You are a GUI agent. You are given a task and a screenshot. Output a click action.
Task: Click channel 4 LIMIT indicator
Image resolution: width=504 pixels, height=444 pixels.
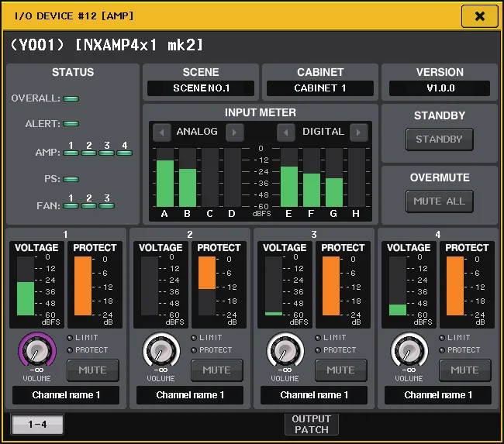pos(442,338)
